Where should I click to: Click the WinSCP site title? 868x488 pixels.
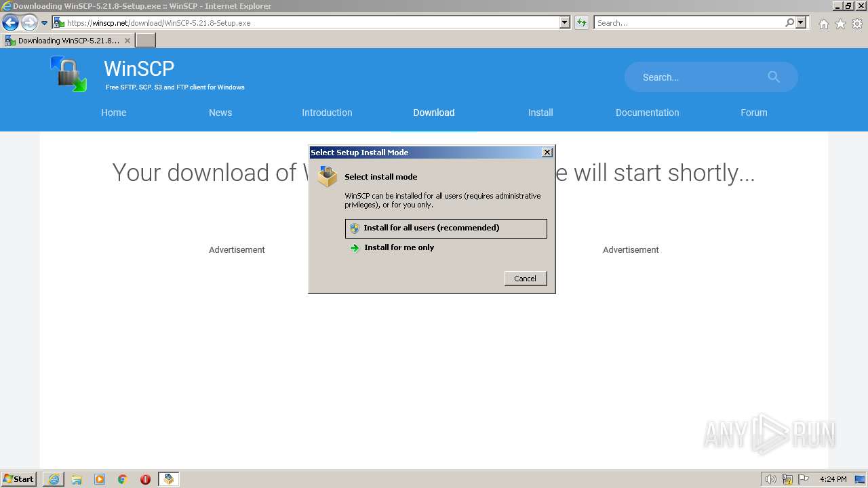139,68
